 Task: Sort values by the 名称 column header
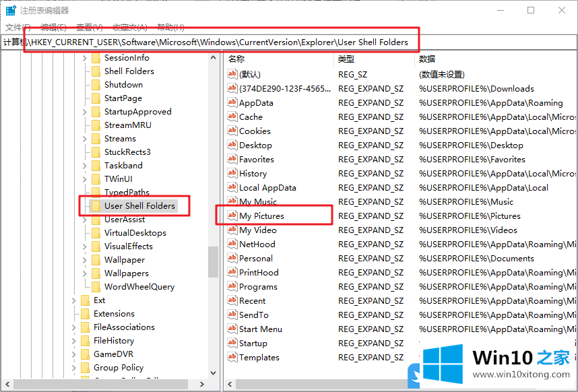[279, 59]
